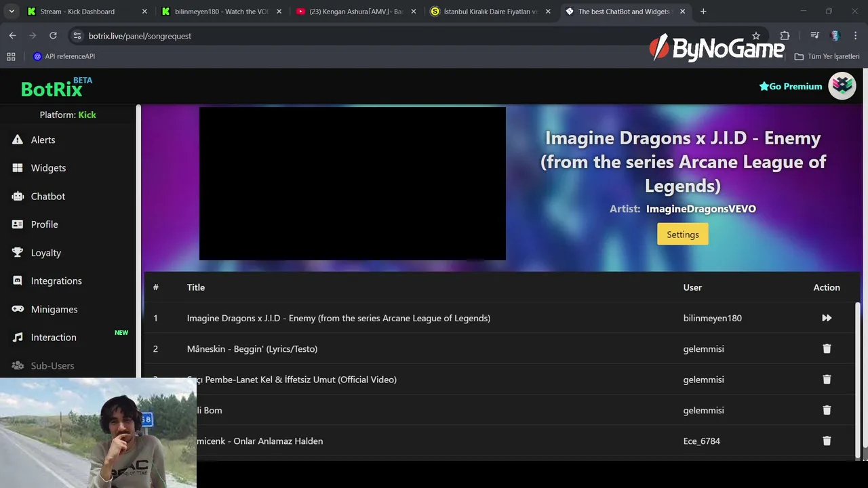Image resolution: width=868 pixels, height=488 pixels.
Task: Click user Ece_6784 in the queue
Action: 701,441
